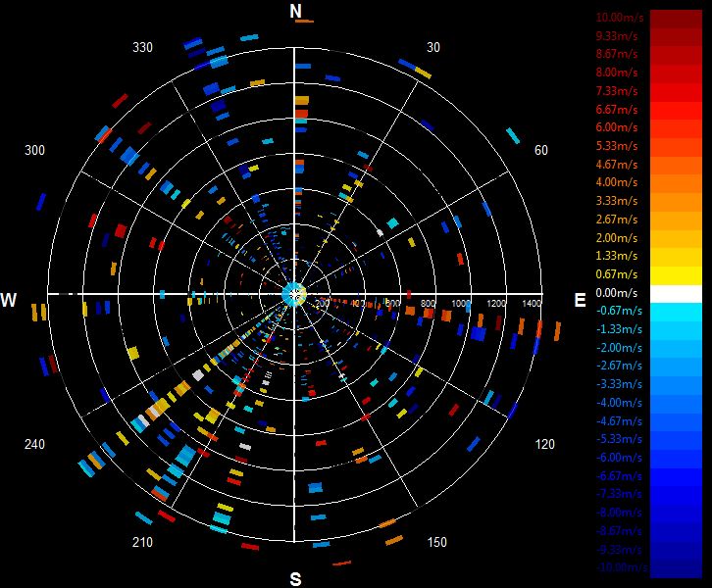Click the 800 range ring label
Screen dimensions: 712x588
[428, 303]
